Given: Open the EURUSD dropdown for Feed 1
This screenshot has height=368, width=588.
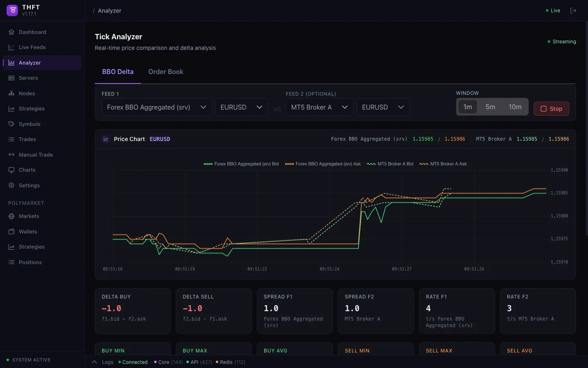Looking at the screenshot, I should tap(241, 107).
